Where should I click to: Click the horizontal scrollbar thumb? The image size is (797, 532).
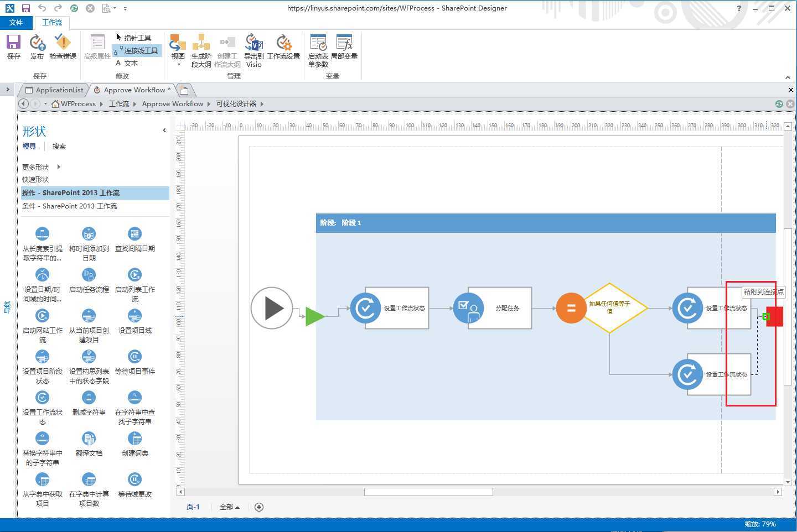click(428, 492)
